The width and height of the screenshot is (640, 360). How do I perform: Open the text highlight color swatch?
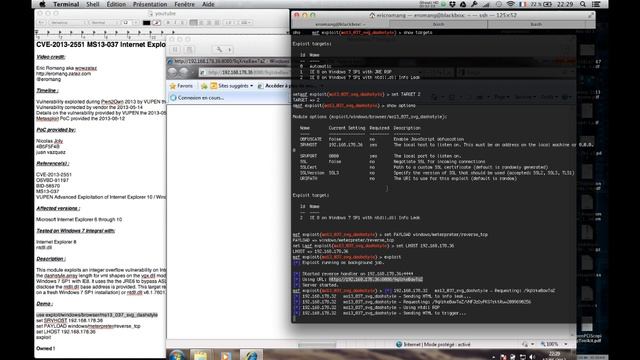pos(156,23)
